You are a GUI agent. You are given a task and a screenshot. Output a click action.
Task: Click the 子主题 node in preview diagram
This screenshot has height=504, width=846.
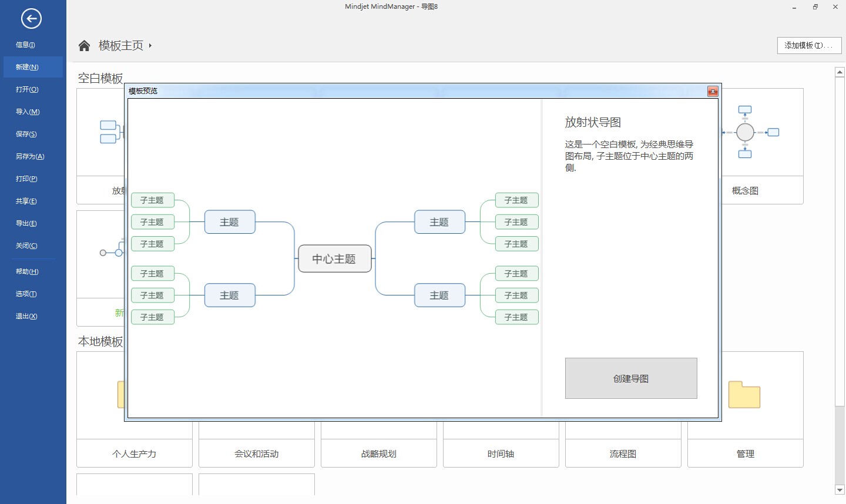[152, 200]
